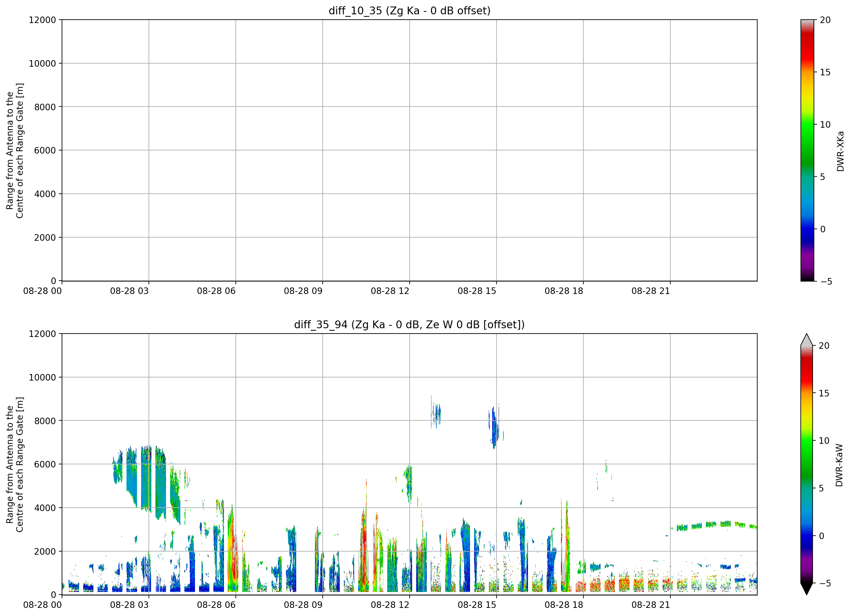Viewport: 851px width, 616px height.
Task: Select the '08-28 00' x-tick under the top plot
Action: click(42, 291)
